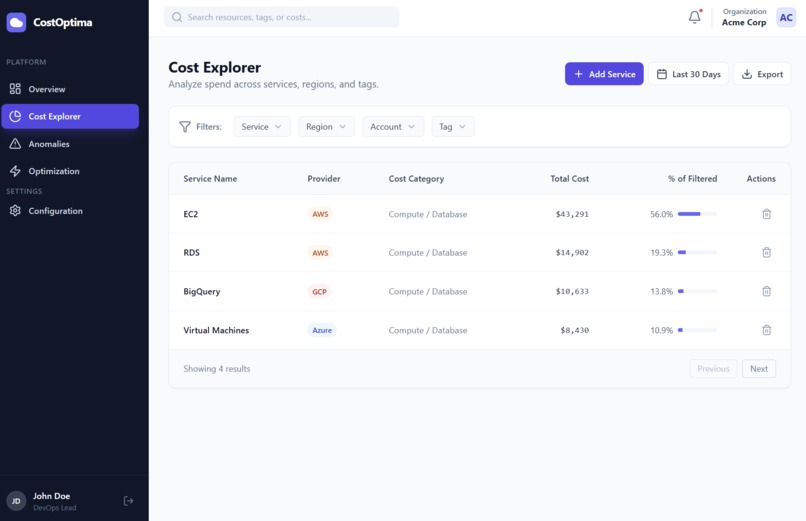Click the Next pagination button
The image size is (806, 521).
[x=759, y=368]
